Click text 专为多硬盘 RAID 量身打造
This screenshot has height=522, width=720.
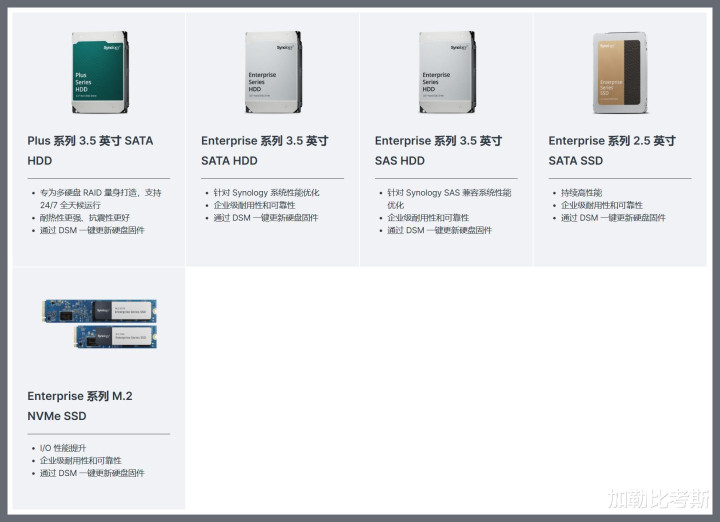pos(89,193)
